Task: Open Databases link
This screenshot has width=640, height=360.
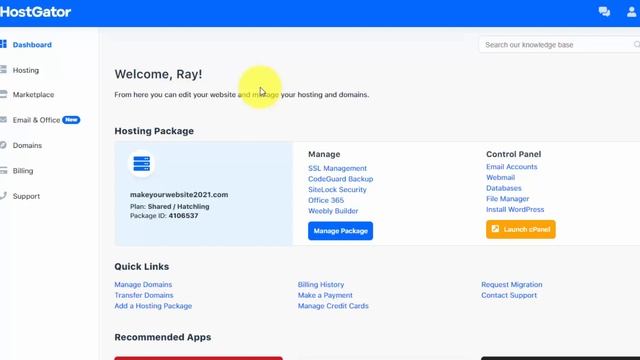Action: click(x=504, y=188)
